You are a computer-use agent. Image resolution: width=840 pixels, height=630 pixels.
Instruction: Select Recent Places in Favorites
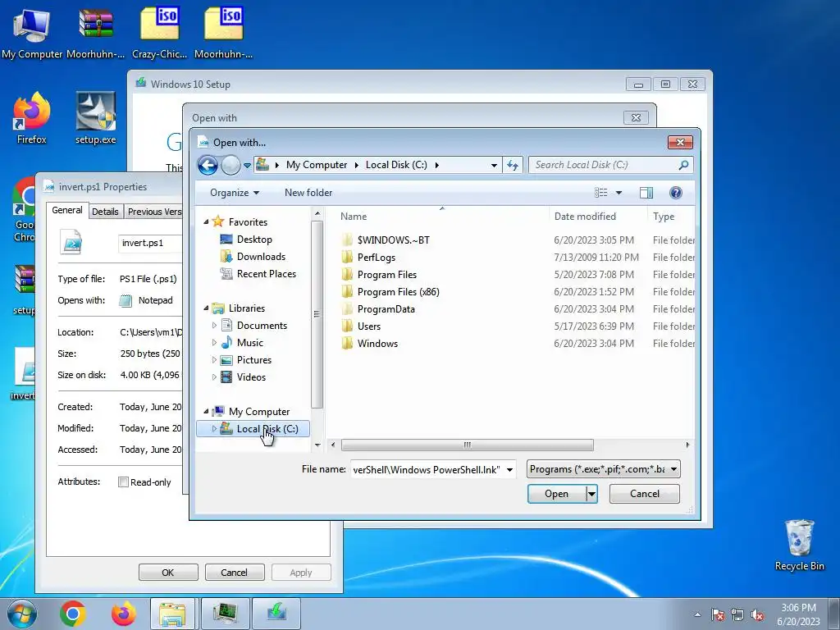(267, 274)
